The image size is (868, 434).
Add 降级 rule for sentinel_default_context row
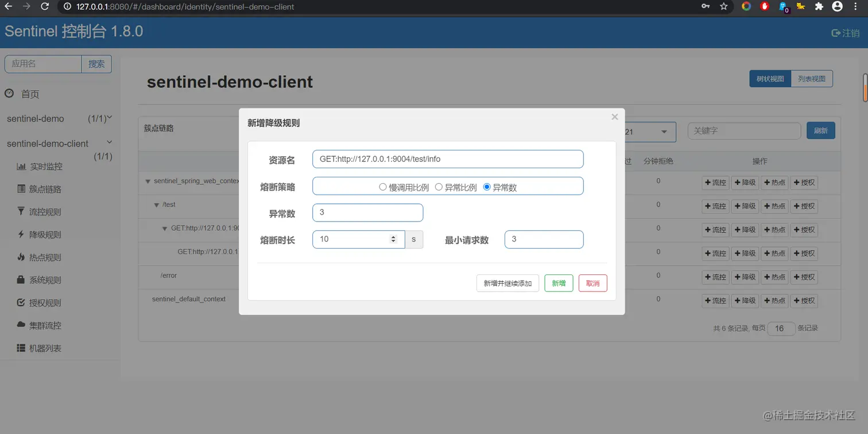pyautogui.click(x=745, y=301)
